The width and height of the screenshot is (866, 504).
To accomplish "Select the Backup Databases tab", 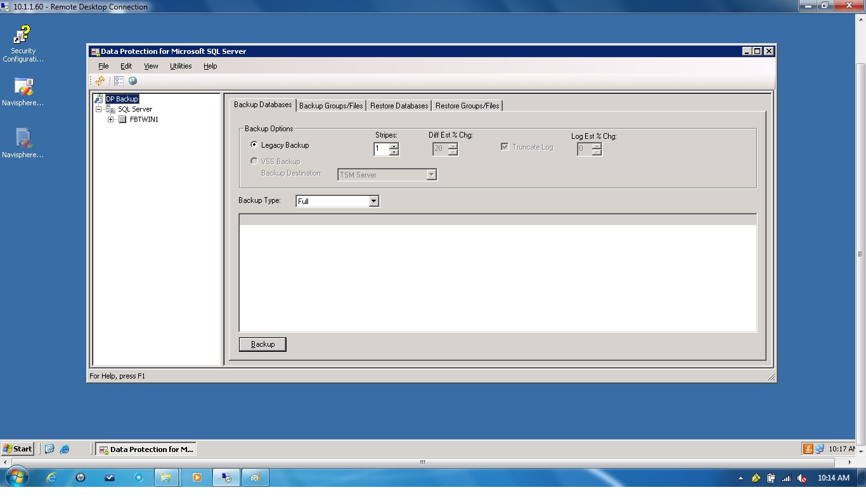I will pos(262,105).
